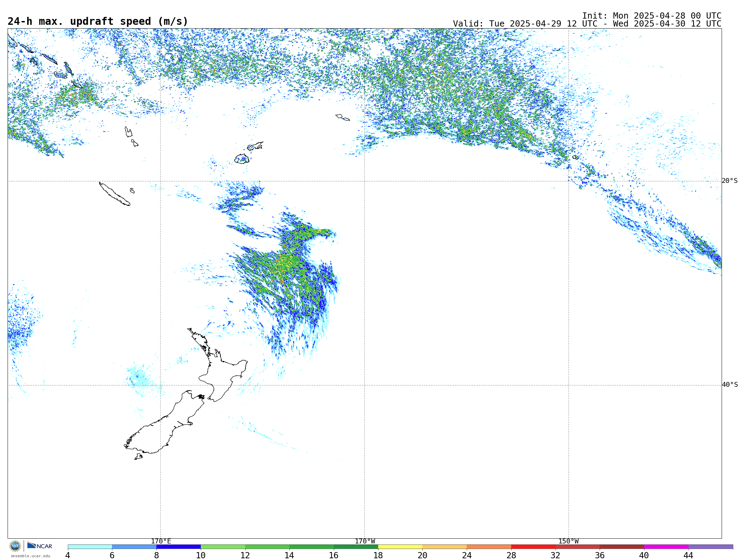Click Fiji's Viti Levu island outline
This screenshot has width=744, height=560.
(x=242, y=159)
